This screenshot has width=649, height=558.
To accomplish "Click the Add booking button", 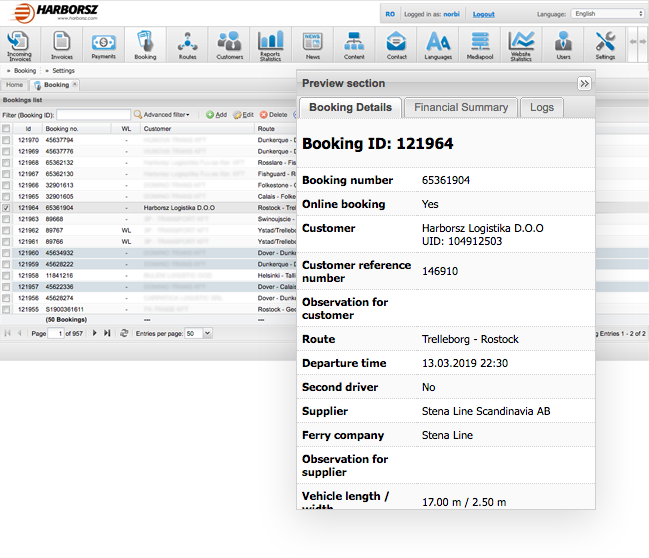I will 216,115.
